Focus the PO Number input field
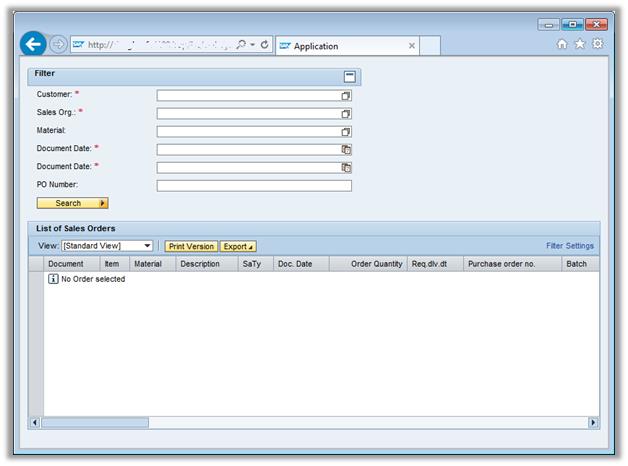628x466 pixels. (254, 186)
